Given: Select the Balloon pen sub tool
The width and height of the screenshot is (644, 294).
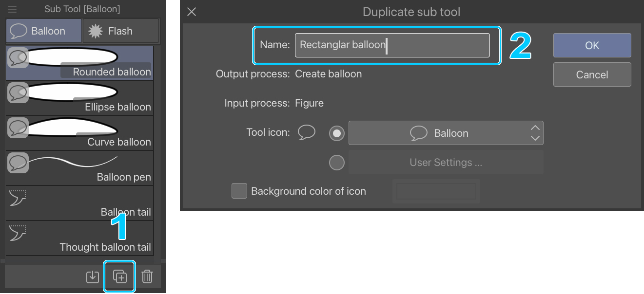Looking at the screenshot, I should coord(79,168).
